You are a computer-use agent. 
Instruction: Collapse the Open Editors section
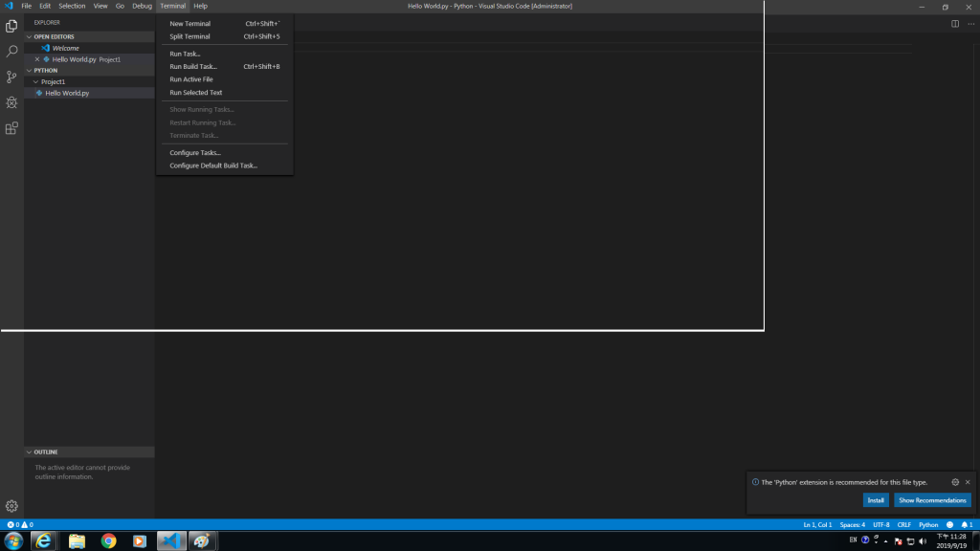point(29,37)
